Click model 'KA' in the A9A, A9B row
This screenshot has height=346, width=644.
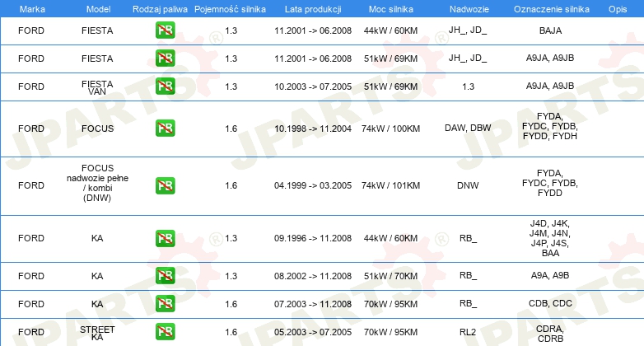pos(97,276)
